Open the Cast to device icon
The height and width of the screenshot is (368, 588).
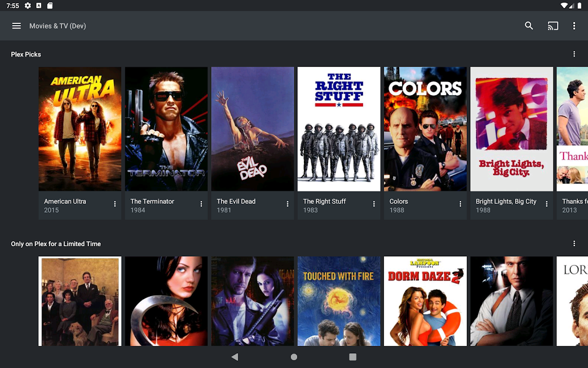coord(553,26)
